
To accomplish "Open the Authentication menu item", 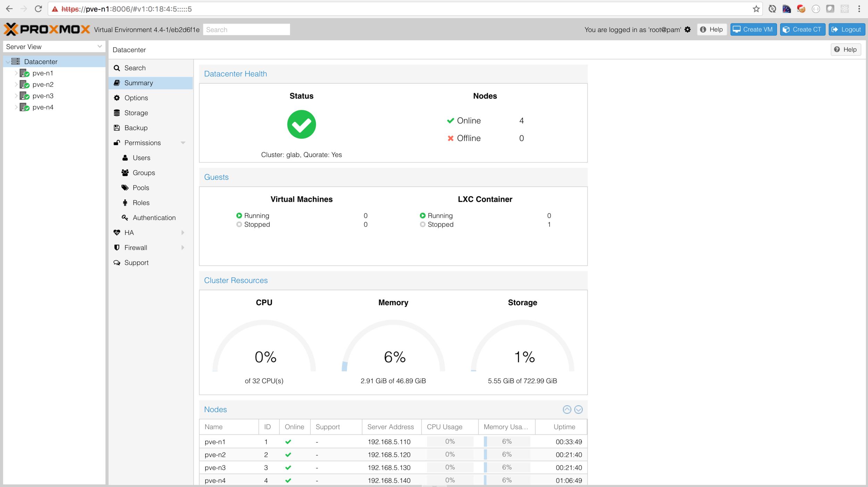I will [151, 217].
